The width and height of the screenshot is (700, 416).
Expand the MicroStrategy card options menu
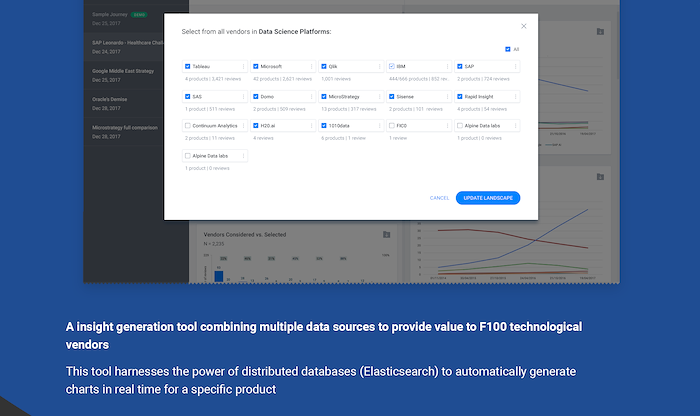(380, 97)
